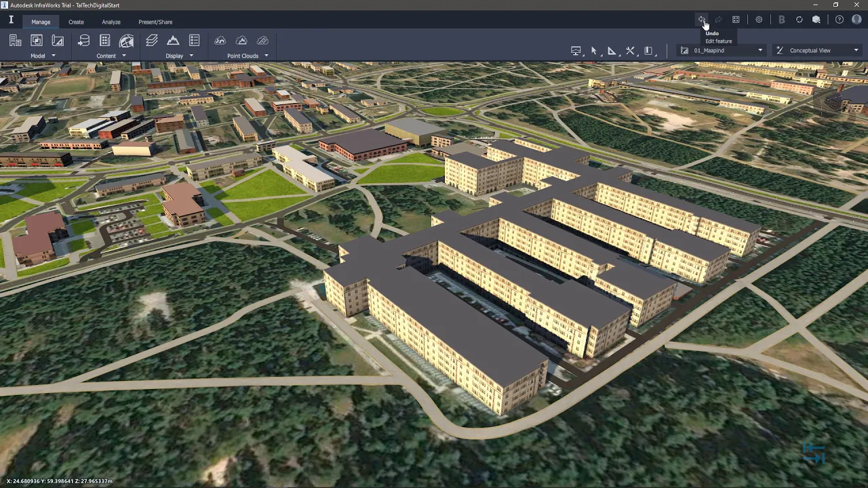Click the Model Explorer buildings icon
The width and height of the screenshot is (868, 488).
(x=15, y=41)
